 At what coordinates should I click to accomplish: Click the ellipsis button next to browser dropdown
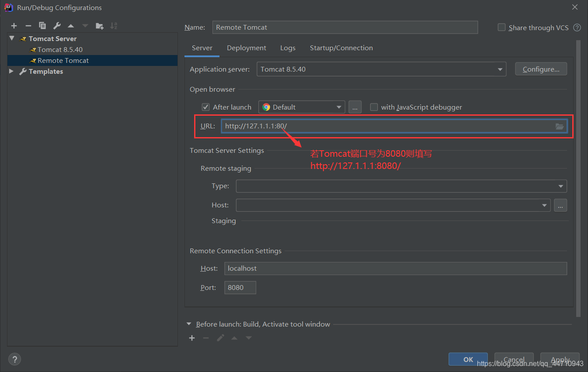pos(355,107)
